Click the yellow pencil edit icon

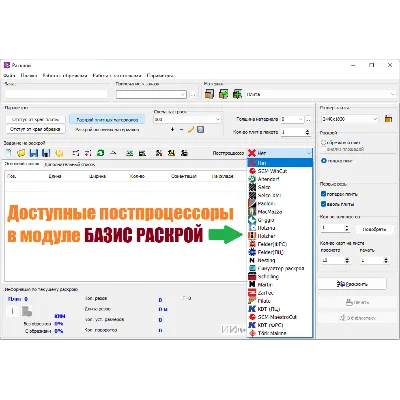click(191, 129)
